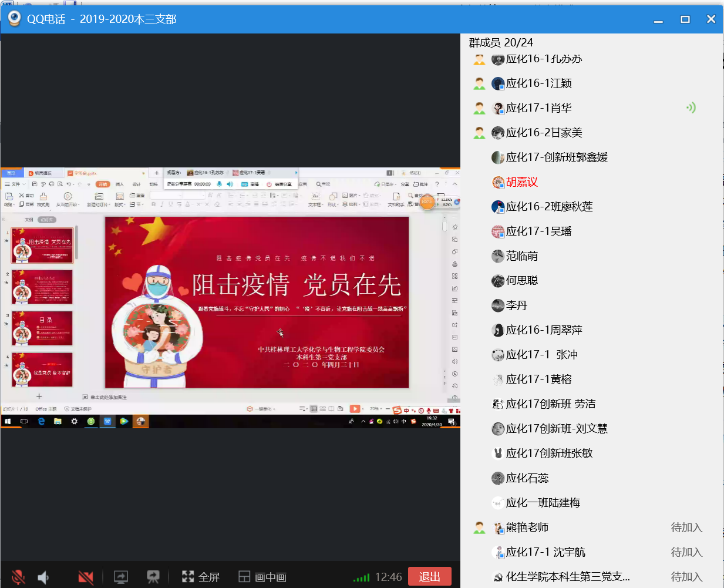Select member 应化16-2班廖秋莲
The image size is (724, 588).
pyautogui.click(x=549, y=207)
